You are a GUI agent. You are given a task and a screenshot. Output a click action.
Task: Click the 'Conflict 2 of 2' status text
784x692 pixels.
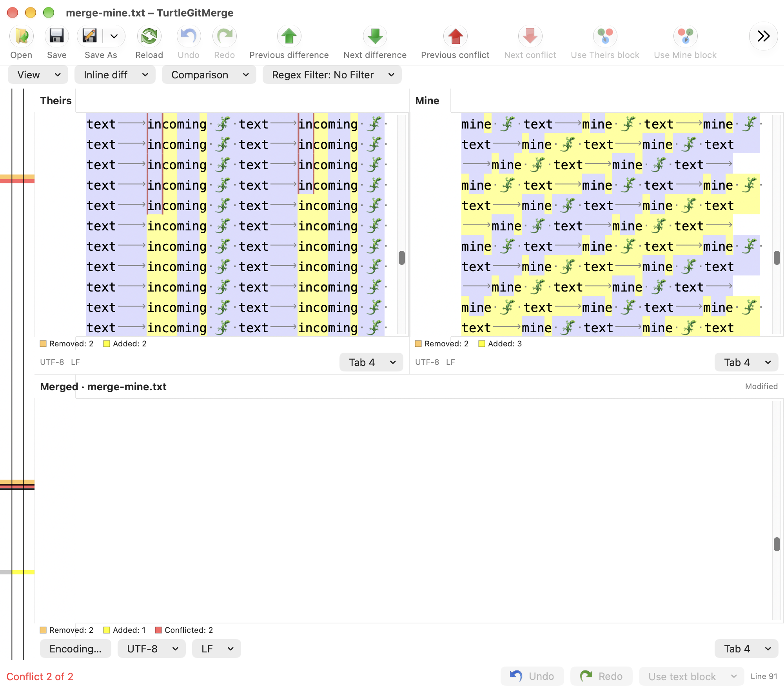(40, 677)
